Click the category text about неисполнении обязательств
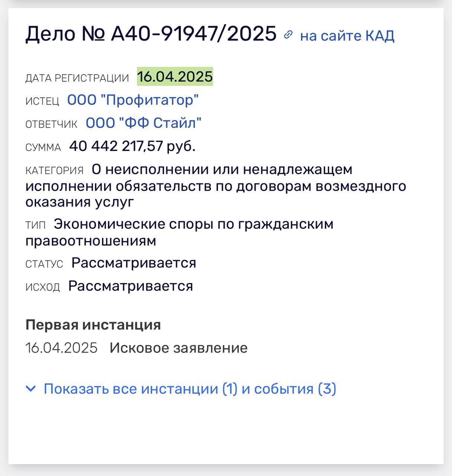Image resolution: width=452 pixels, height=476 pixels. pyautogui.click(x=216, y=186)
